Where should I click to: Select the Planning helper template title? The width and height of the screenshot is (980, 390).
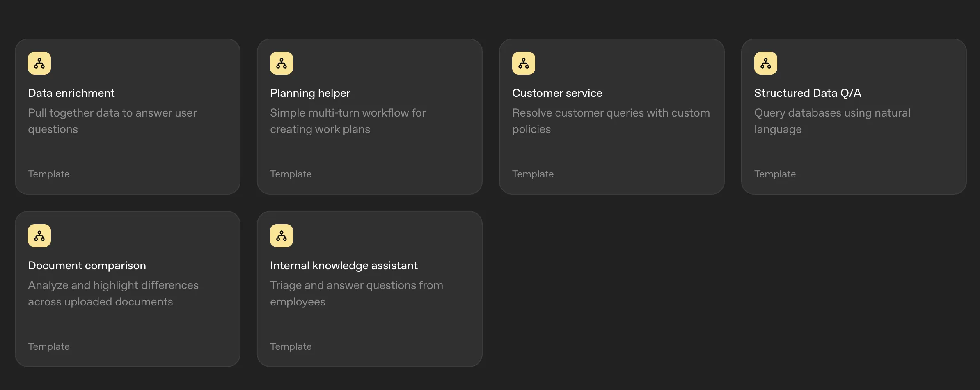310,93
